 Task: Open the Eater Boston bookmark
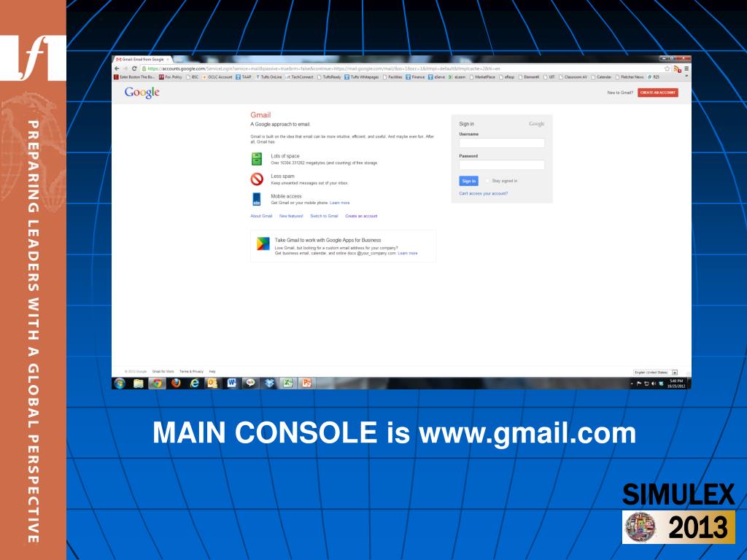[134, 77]
